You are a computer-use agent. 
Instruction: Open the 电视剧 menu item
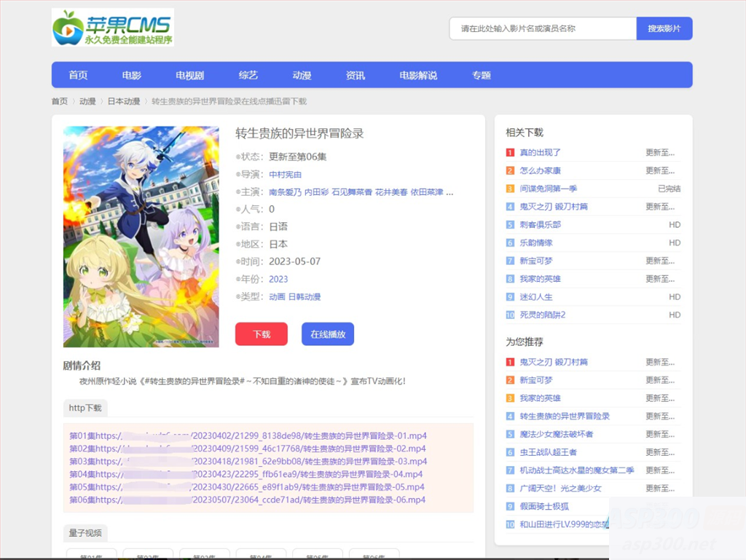click(189, 75)
